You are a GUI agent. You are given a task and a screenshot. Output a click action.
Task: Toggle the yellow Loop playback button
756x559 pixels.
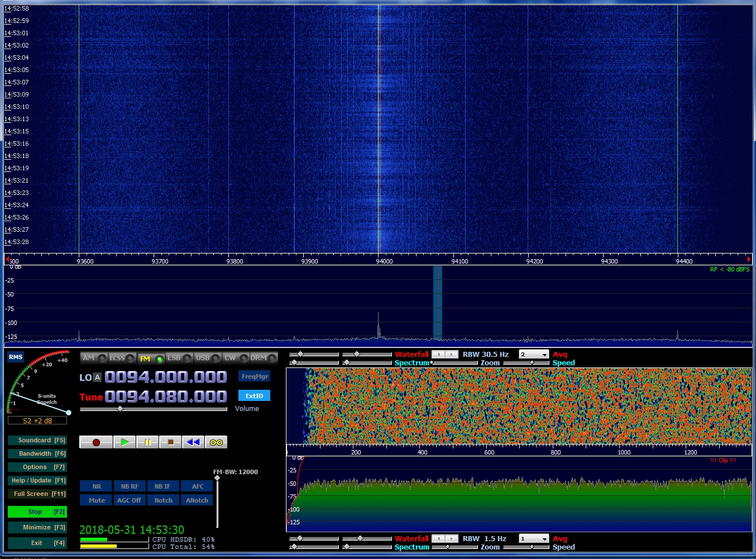(x=216, y=442)
